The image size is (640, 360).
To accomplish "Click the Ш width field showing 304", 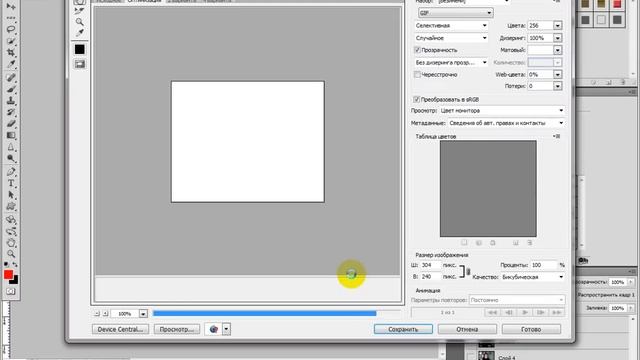I will pyautogui.click(x=431, y=265).
